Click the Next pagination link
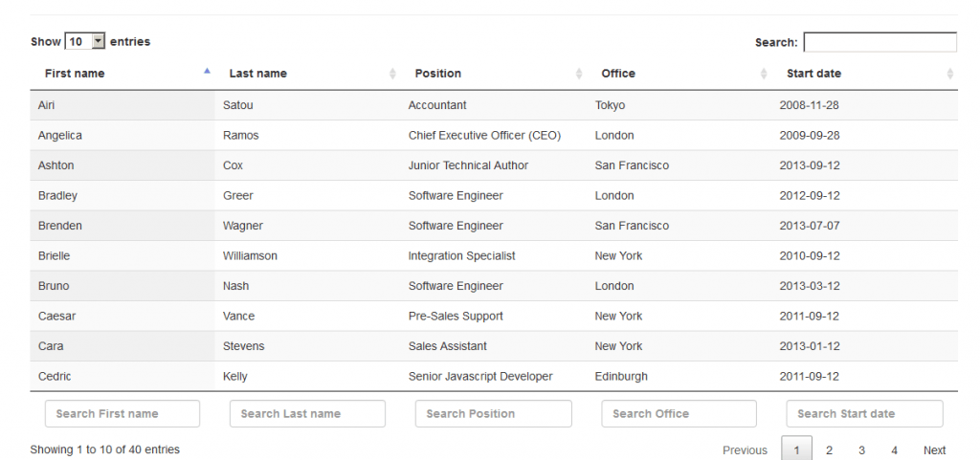This screenshot has width=980, height=460. [934, 450]
